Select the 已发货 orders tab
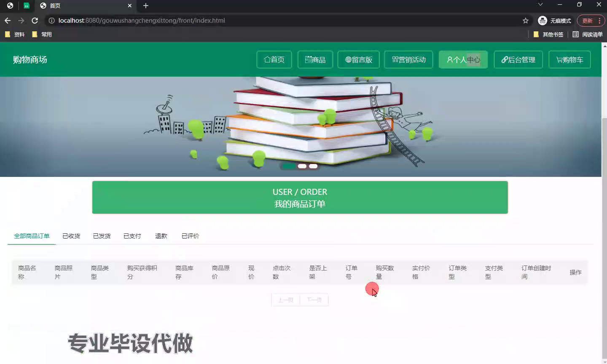Viewport: 607px width, 364px height. [x=102, y=236]
